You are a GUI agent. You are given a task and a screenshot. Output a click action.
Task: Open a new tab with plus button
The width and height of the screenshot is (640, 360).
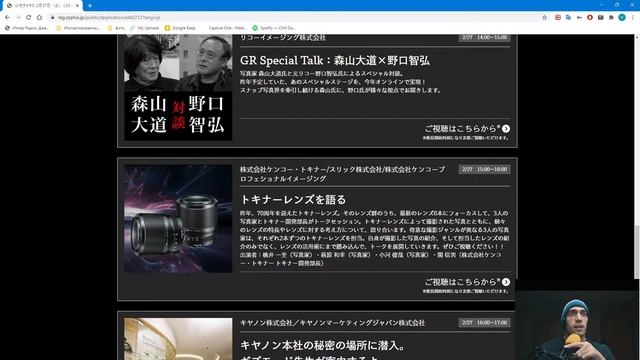point(90,6)
